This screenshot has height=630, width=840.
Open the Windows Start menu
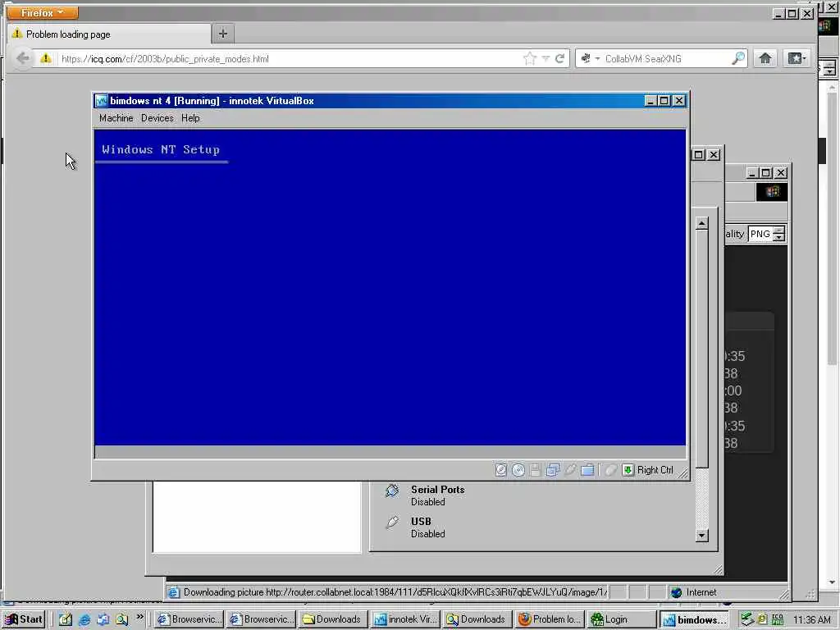coord(24,619)
